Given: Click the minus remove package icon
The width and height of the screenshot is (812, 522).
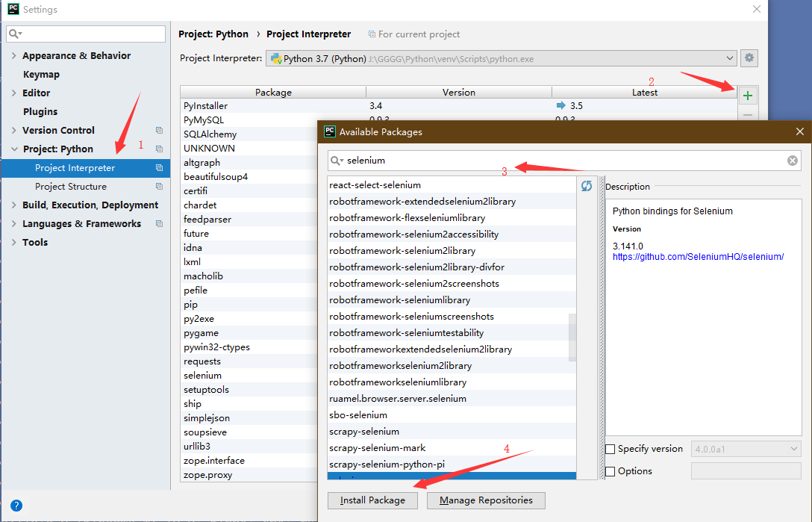Looking at the screenshot, I should pyautogui.click(x=747, y=115).
